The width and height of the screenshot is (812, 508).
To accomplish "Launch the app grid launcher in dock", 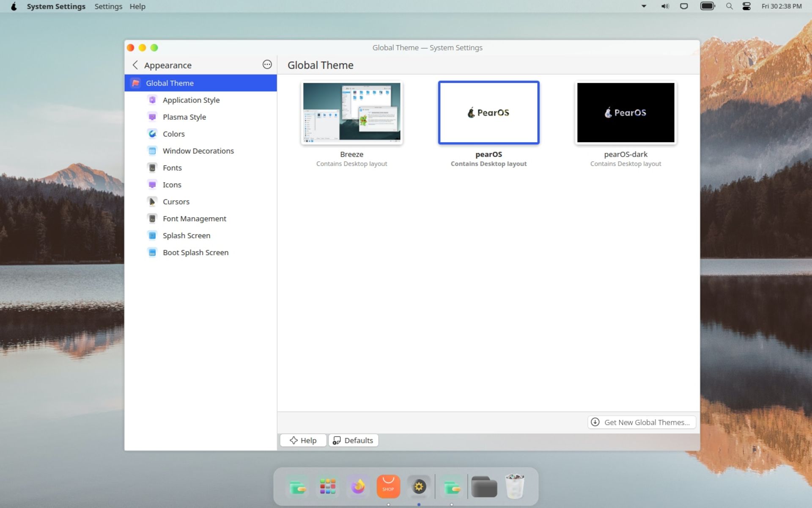I will 328,486.
